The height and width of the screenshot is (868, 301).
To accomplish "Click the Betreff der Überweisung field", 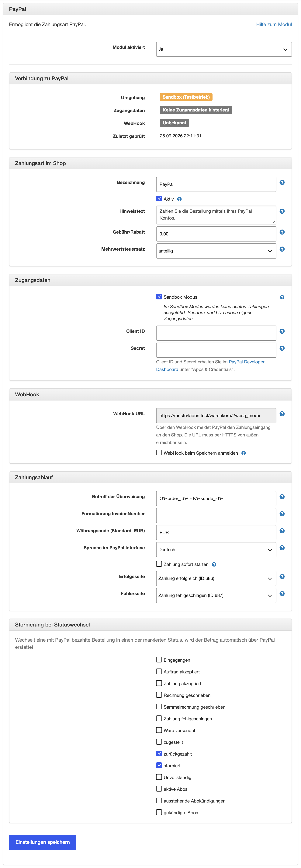I will click(x=216, y=498).
